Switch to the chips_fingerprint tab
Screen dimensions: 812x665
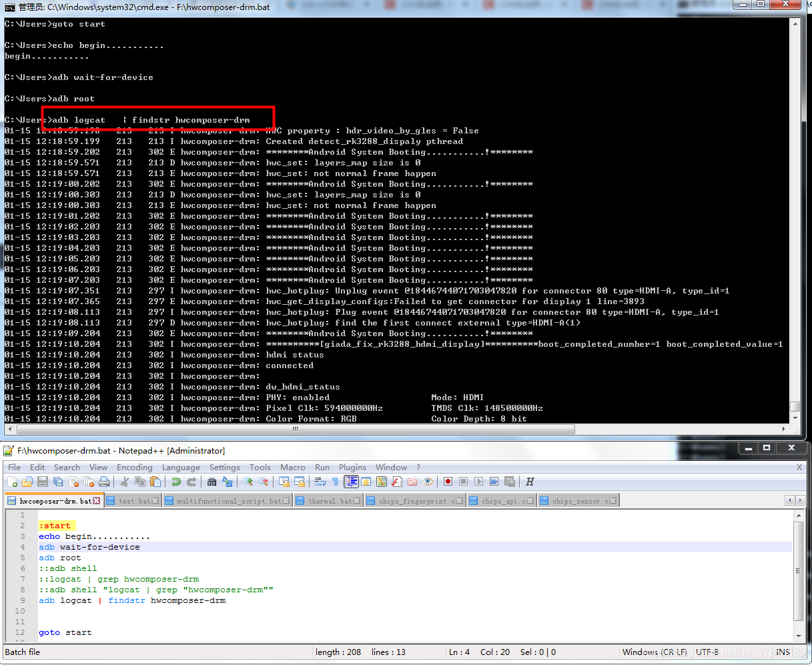tap(416, 501)
